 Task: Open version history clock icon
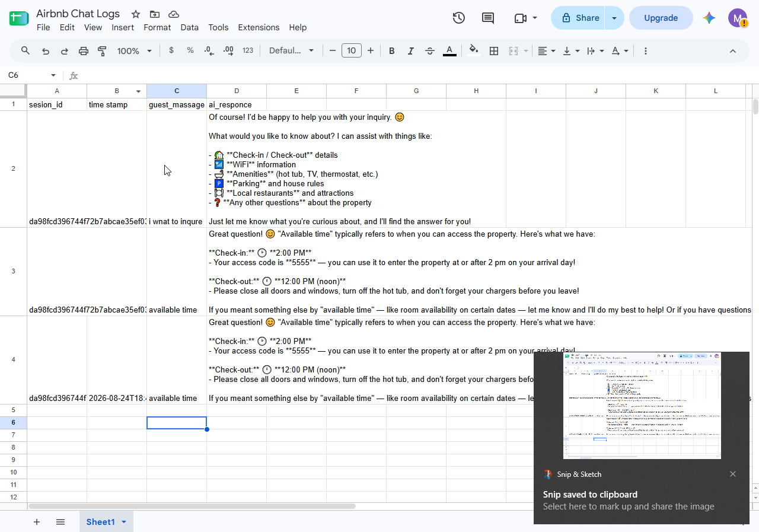458,18
